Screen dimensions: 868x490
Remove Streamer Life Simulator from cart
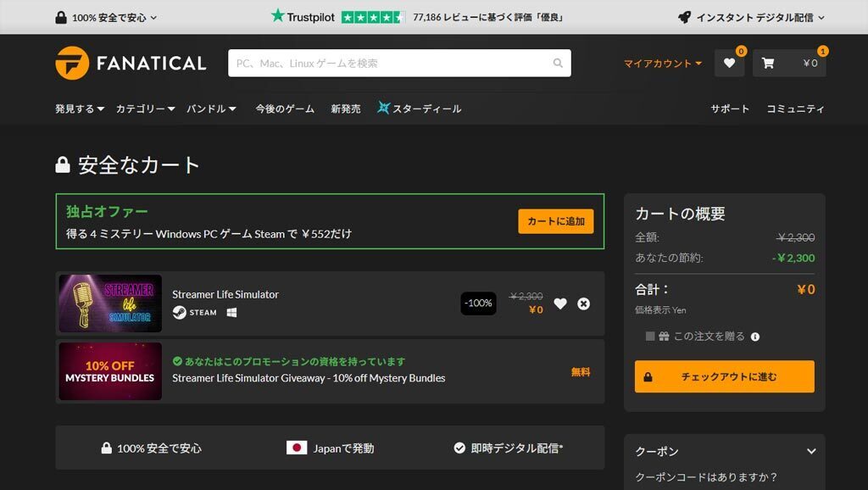click(x=583, y=303)
